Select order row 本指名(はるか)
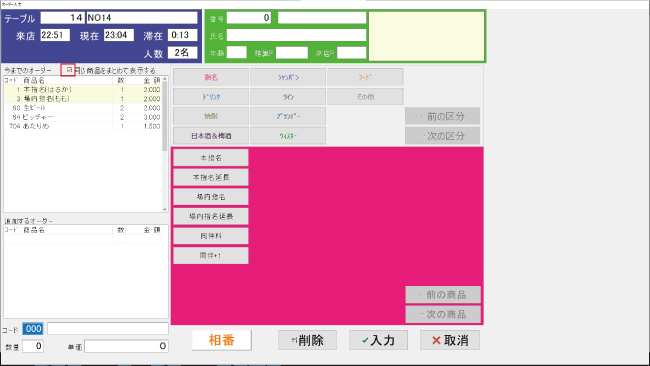 click(83, 90)
